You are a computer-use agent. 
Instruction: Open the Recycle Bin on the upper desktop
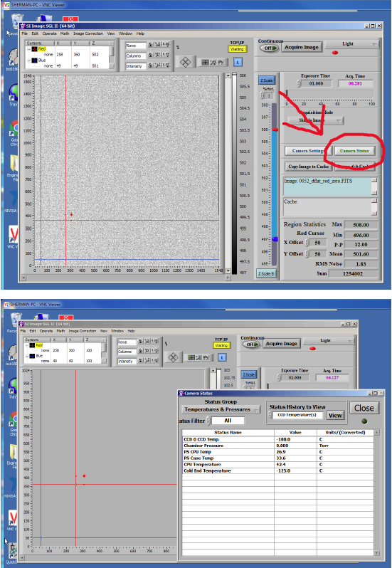click(x=16, y=23)
